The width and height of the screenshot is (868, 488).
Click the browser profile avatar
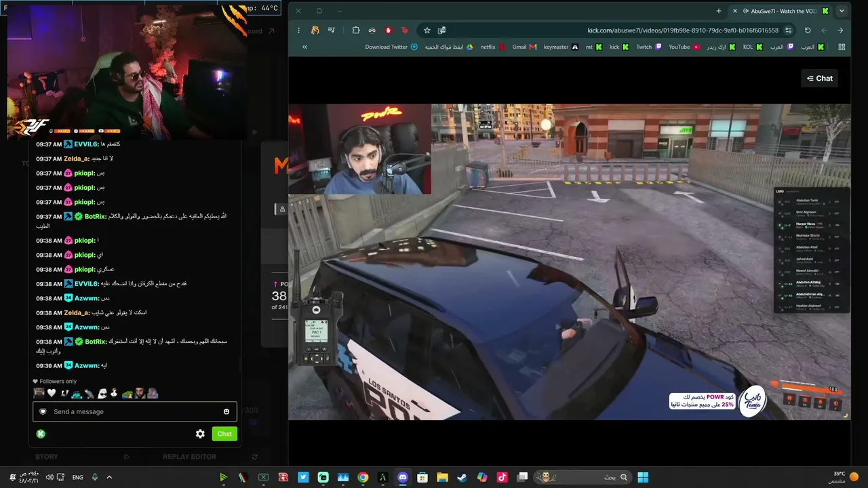(x=315, y=30)
